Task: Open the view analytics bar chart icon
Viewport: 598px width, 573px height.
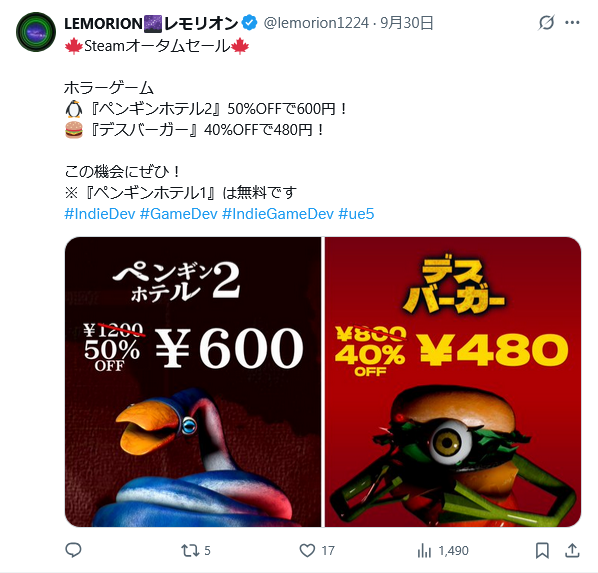Action: pyautogui.click(x=424, y=550)
